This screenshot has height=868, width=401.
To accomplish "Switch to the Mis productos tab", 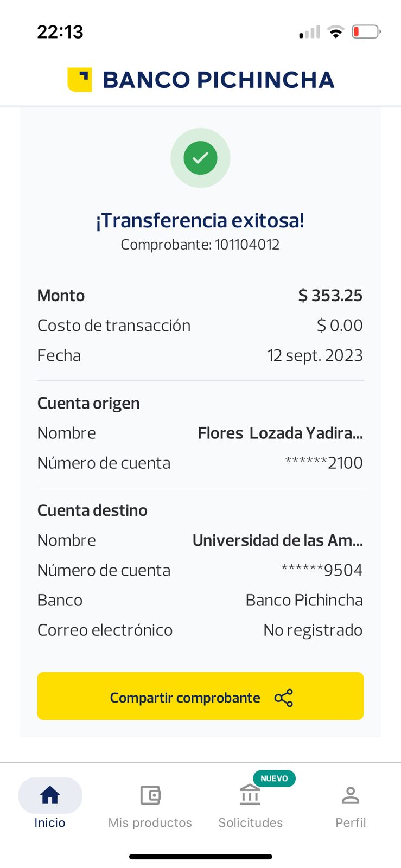I will point(150,822).
